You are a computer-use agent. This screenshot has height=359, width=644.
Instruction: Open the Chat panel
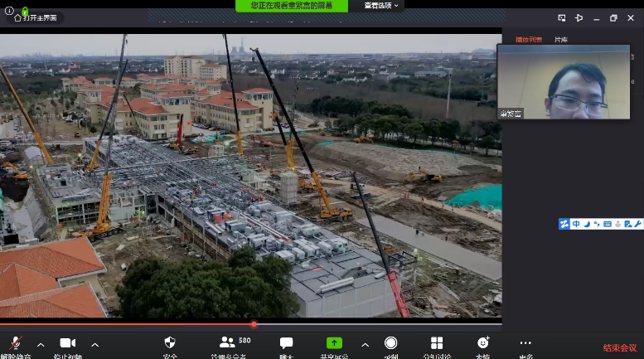coord(286,342)
